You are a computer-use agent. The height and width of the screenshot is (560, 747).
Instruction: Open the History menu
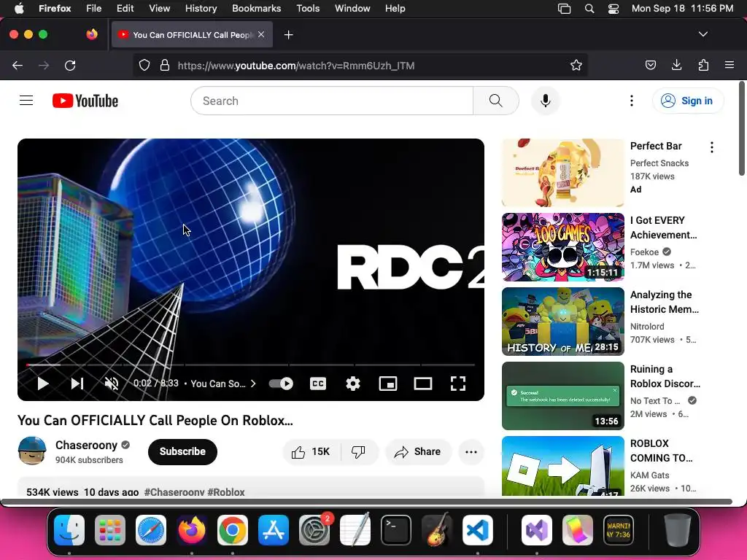point(201,8)
